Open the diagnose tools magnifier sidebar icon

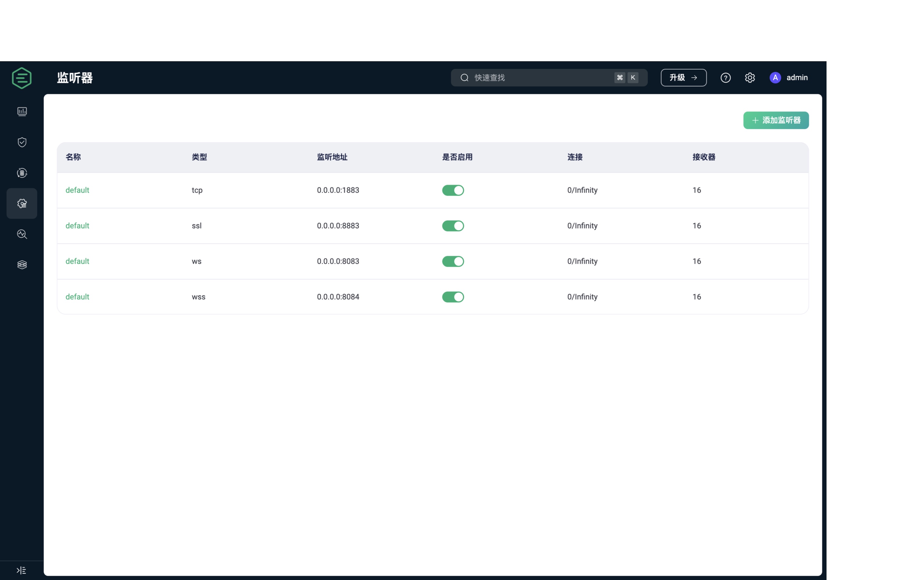point(22,234)
